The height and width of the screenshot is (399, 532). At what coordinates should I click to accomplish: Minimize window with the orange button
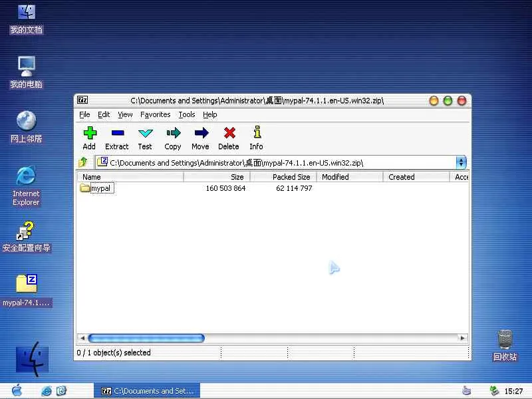pos(434,101)
